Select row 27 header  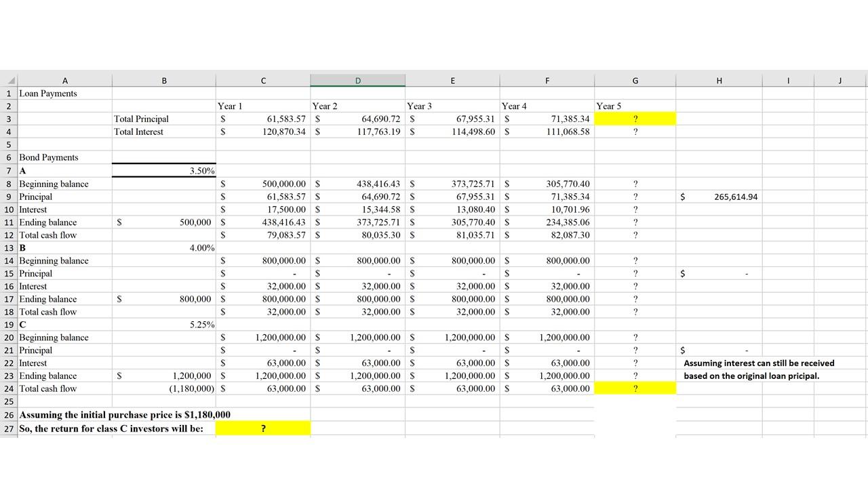pos(9,428)
